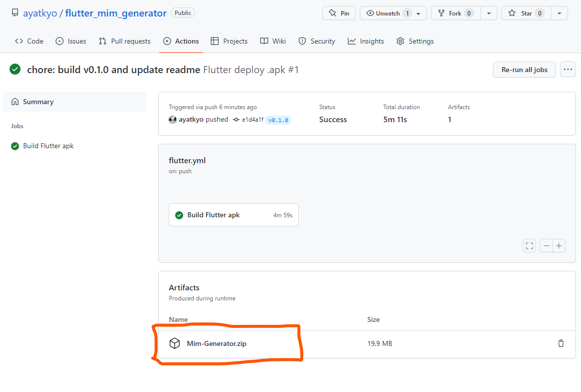Click the 4m 59s job duration

tap(283, 215)
